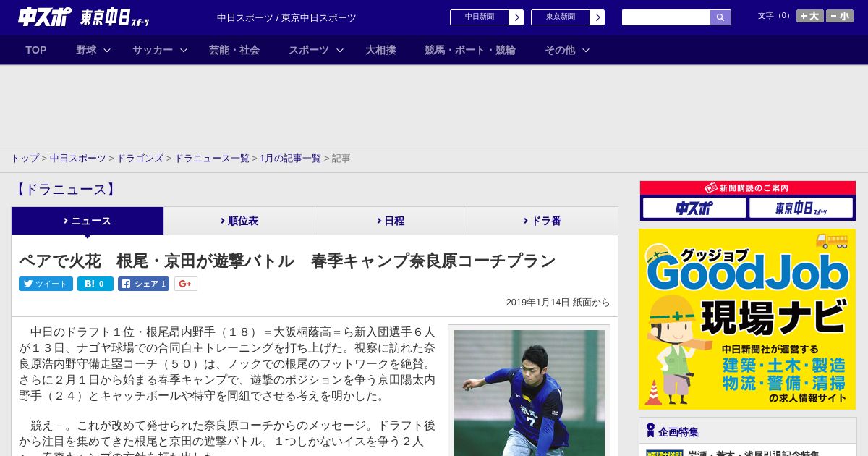The image size is (868, 456).
Task: Open the GoodJob 現場ナビ advertisement
Action: pyautogui.click(x=747, y=319)
